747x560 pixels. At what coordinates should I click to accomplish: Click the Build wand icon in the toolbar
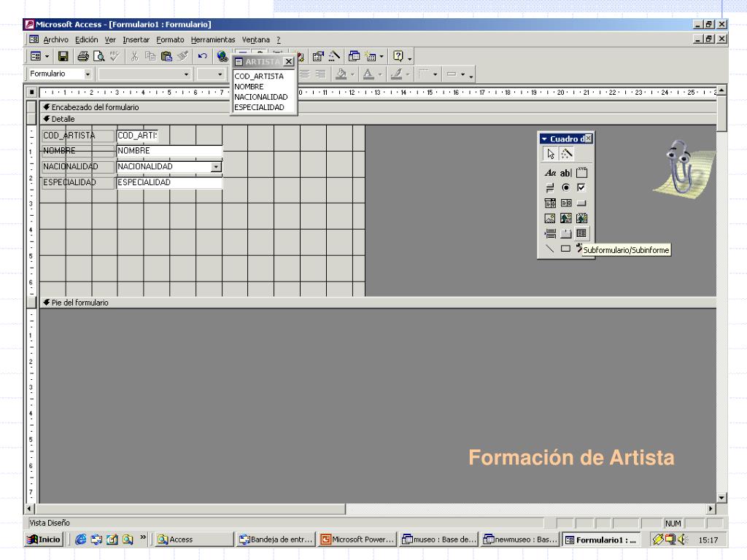(x=334, y=56)
